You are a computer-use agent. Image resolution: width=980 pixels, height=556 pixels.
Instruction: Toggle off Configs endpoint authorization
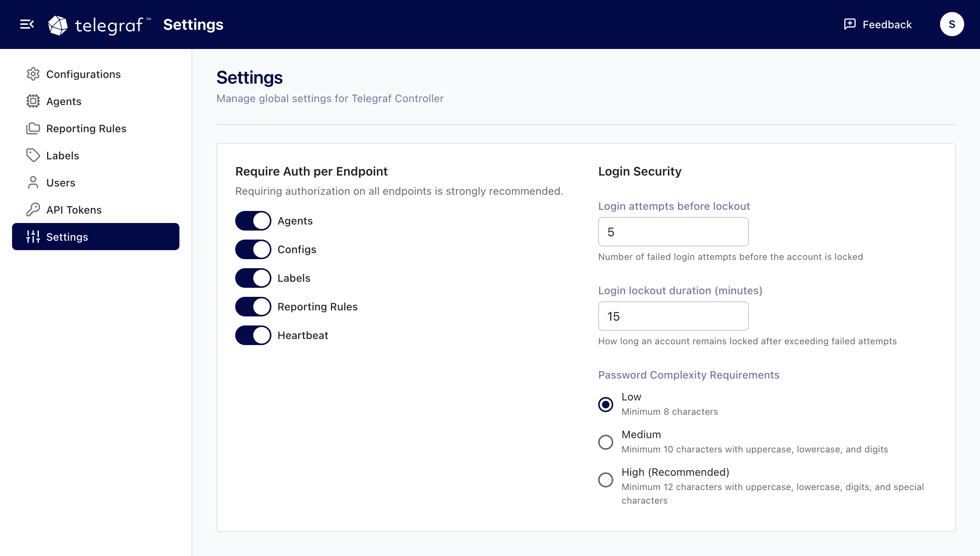[253, 249]
